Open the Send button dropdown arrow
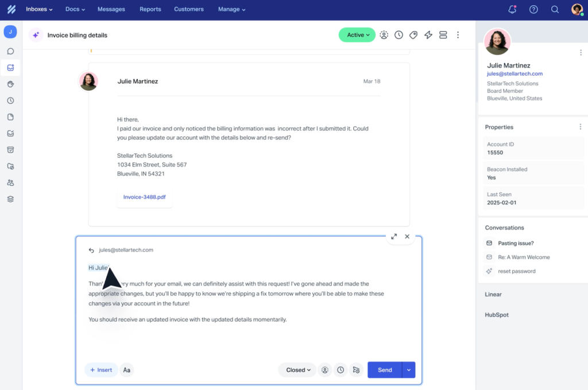 [408, 370]
